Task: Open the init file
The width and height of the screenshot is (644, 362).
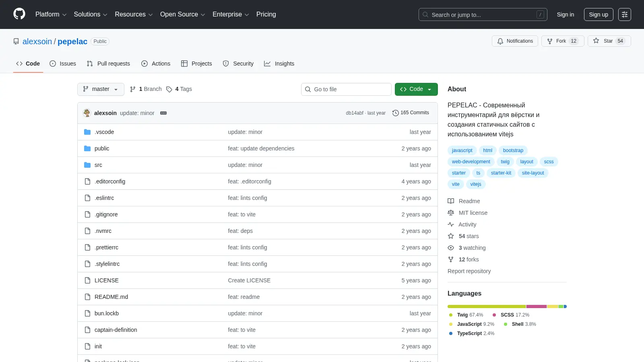Action: point(98,346)
